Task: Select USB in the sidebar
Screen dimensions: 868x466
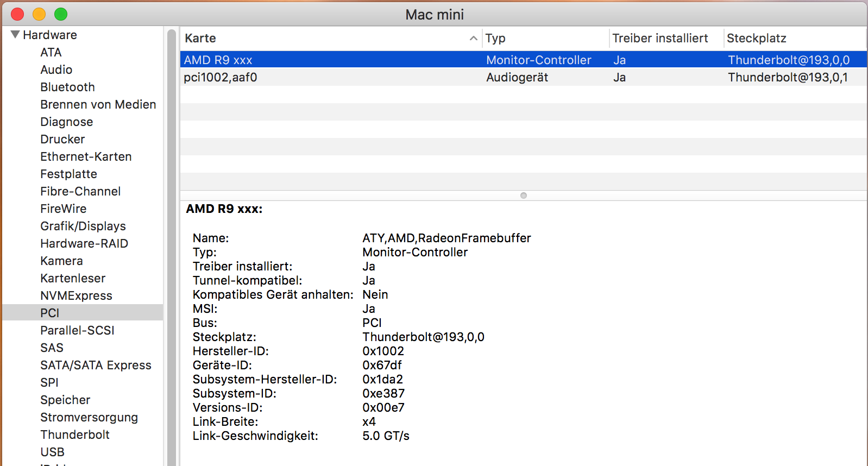Action: coord(52,452)
